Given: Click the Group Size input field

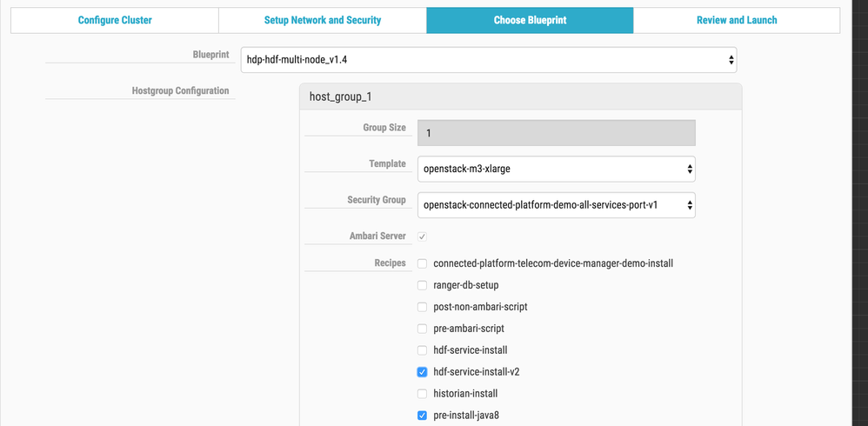Looking at the screenshot, I should (x=557, y=132).
